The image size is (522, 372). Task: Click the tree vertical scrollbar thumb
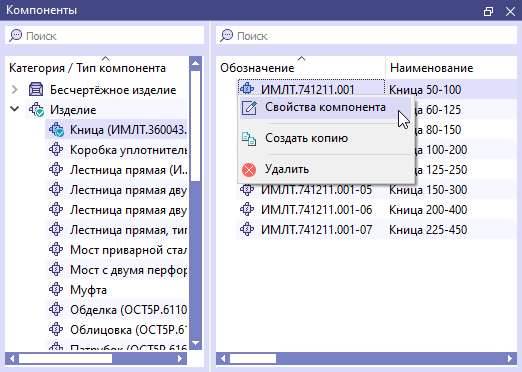[x=196, y=126]
